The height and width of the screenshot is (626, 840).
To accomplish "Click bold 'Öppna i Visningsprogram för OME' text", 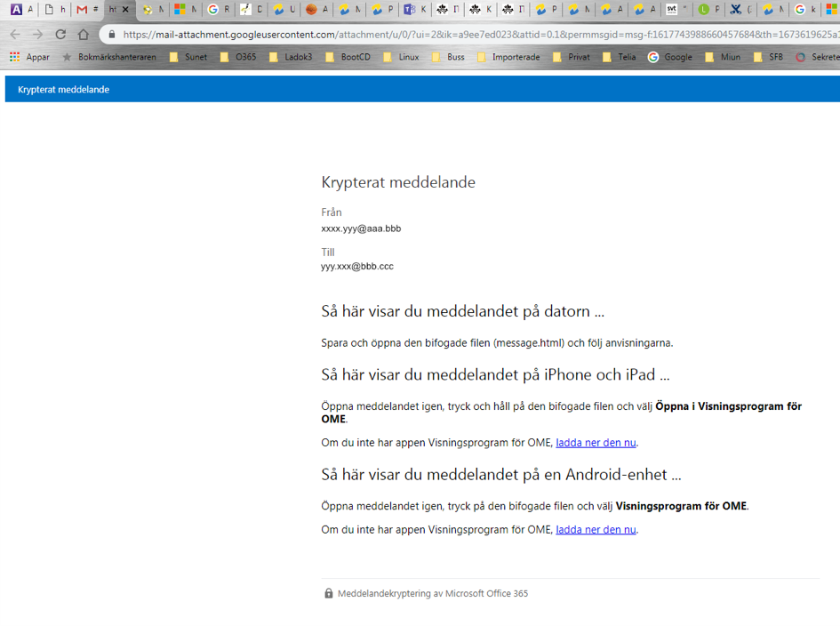I will click(x=562, y=413).
